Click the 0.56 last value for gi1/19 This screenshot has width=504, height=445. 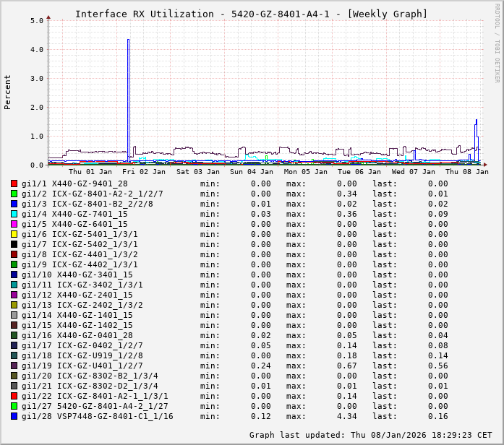437,366
